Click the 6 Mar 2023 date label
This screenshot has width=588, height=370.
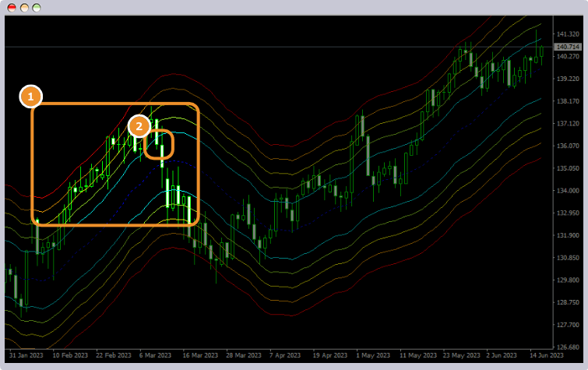click(x=155, y=355)
